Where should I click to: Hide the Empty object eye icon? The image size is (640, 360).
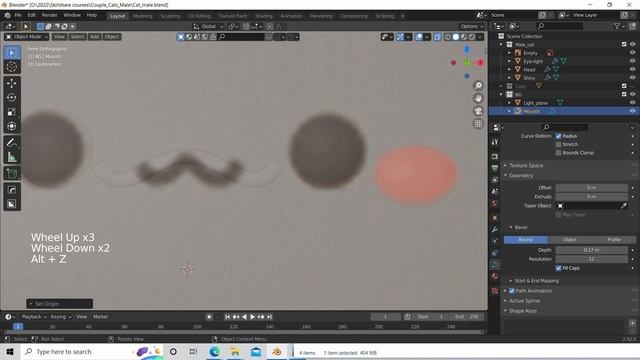[632, 53]
